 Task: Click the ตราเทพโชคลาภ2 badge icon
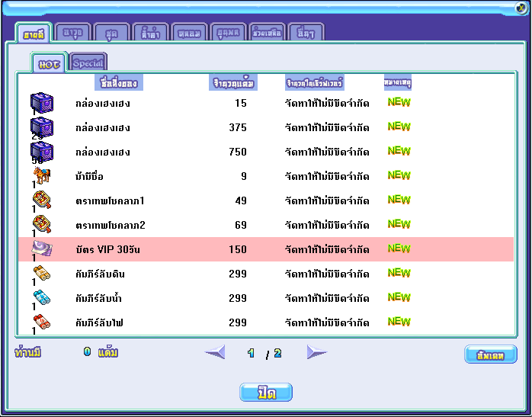click(41, 225)
